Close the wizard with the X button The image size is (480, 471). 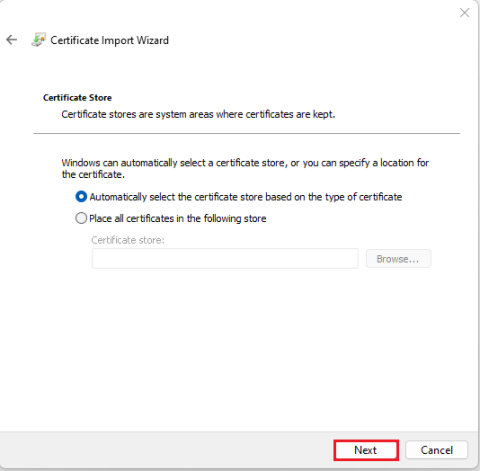click(x=464, y=13)
